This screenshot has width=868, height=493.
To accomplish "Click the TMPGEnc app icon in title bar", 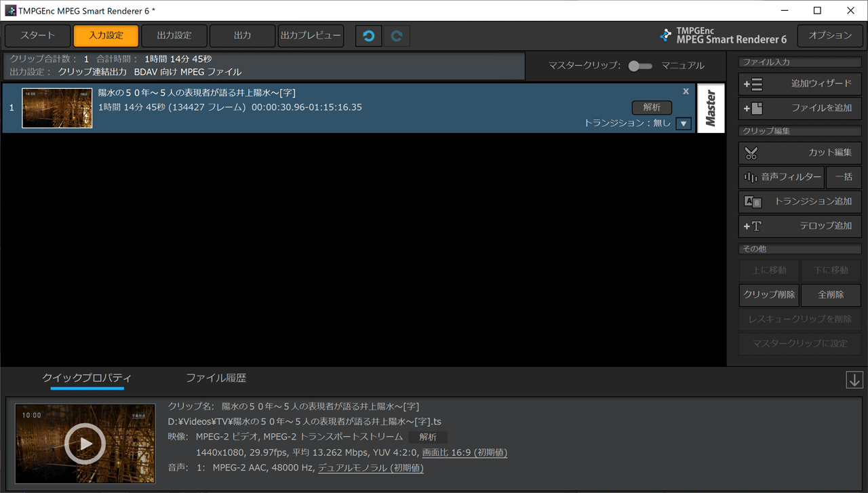I will coord(10,10).
